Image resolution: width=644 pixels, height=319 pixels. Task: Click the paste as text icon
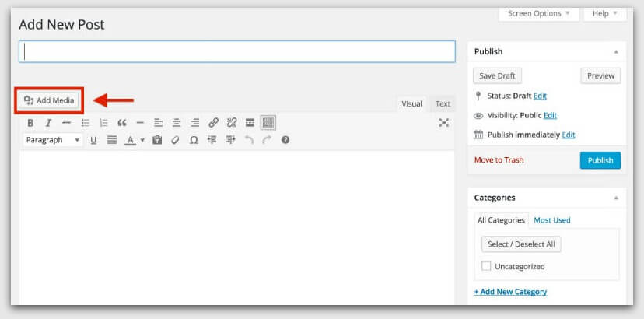(157, 140)
